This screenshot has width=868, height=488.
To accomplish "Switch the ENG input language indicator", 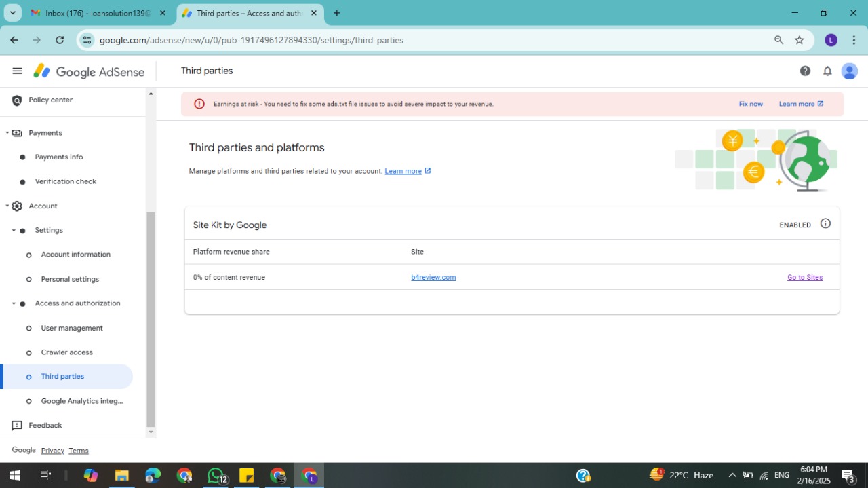I will click(782, 475).
